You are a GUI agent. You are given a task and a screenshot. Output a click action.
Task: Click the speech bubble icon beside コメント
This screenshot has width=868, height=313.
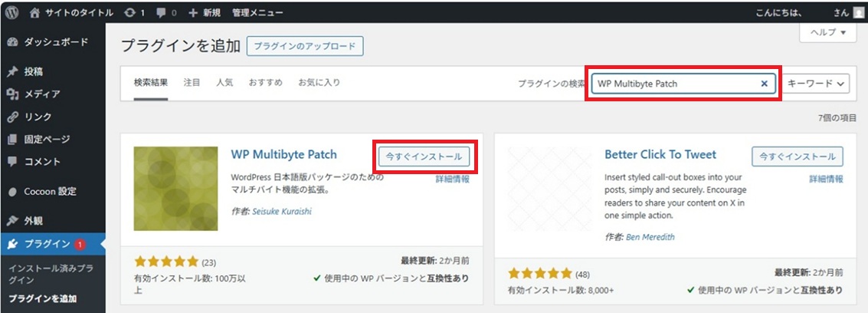13,162
